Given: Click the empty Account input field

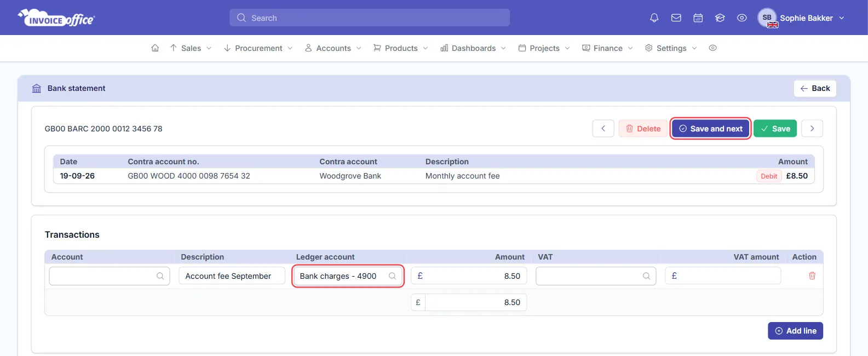Looking at the screenshot, I should (110, 276).
